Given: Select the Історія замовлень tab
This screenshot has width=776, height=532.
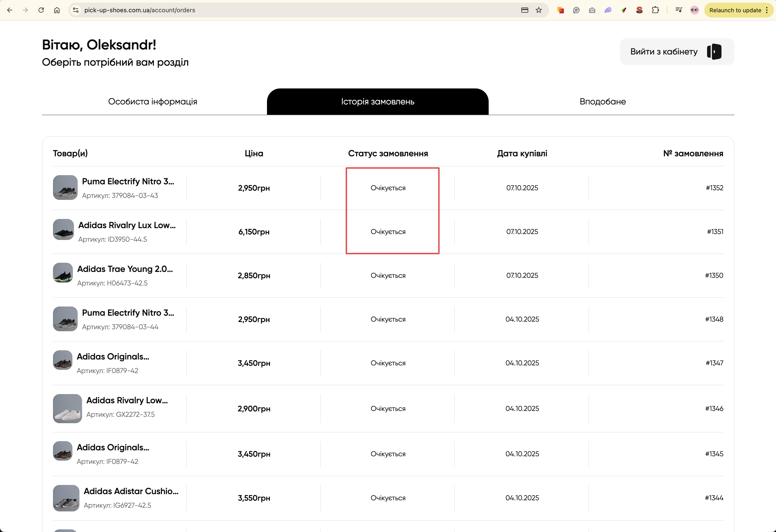Looking at the screenshot, I should 378,102.
